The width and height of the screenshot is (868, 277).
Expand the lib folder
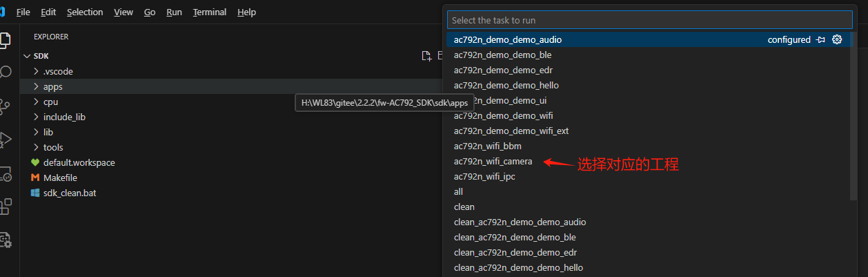[37, 132]
